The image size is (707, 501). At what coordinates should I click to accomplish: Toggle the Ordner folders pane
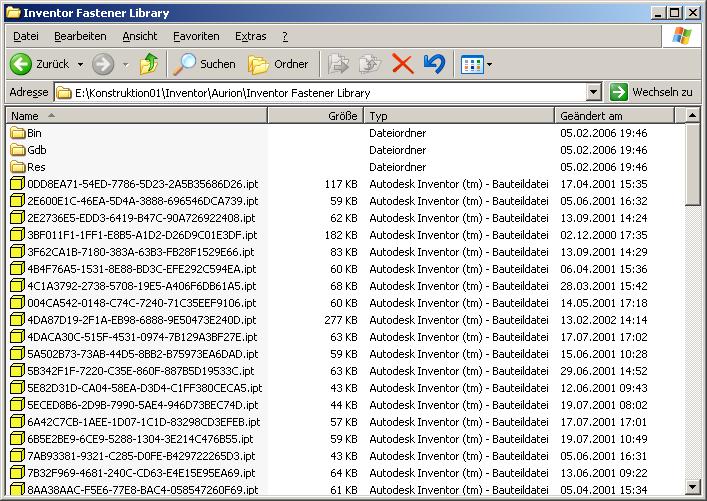coord(278,64)
